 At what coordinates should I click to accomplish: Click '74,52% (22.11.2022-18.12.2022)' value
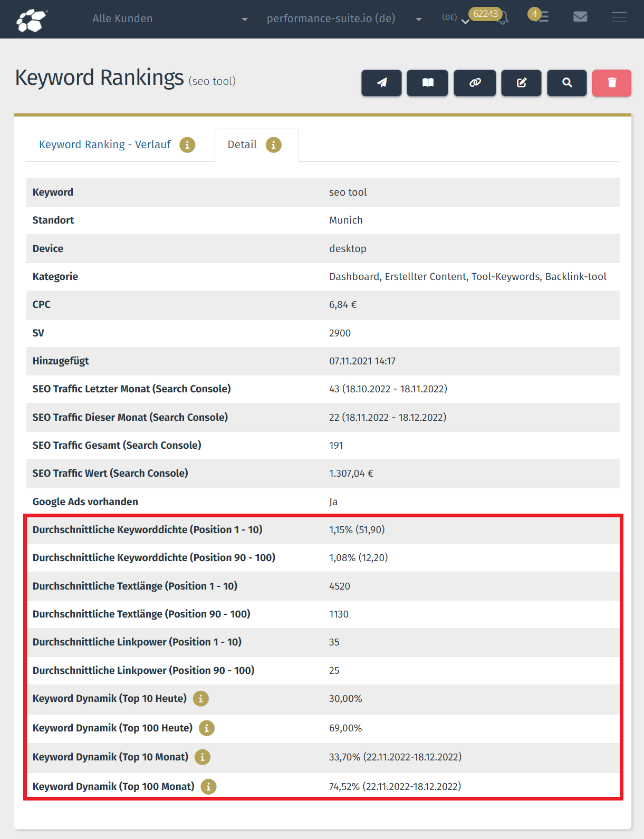point(395,787)
